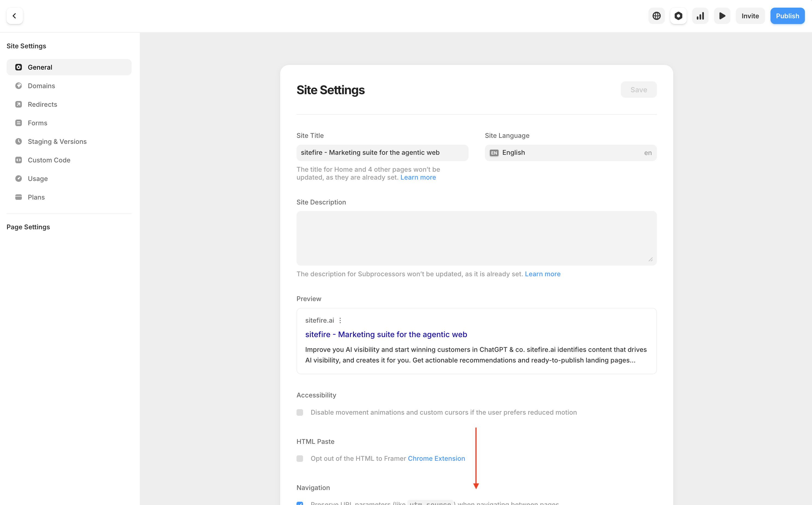Click the Invite button
The height and width of the screenshot is (505, 812).
tap(750, 16)
